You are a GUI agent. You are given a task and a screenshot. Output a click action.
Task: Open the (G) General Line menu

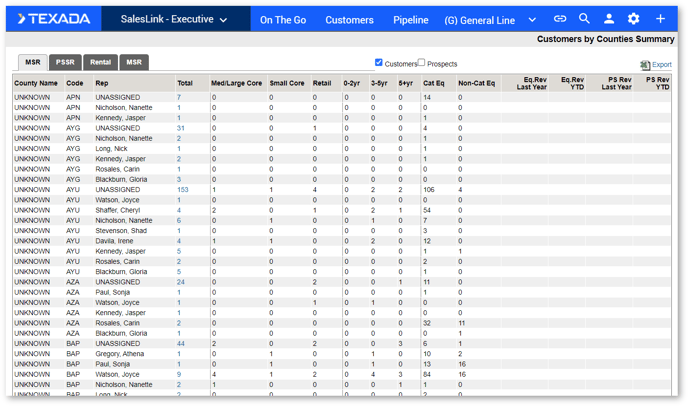(x=479, y=20)
